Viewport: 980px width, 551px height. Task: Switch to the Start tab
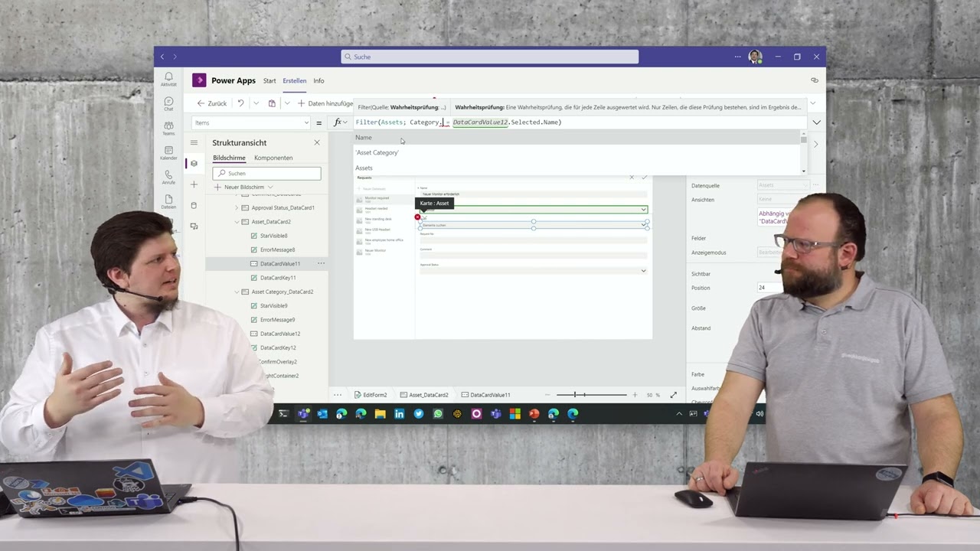coord(269,80)
